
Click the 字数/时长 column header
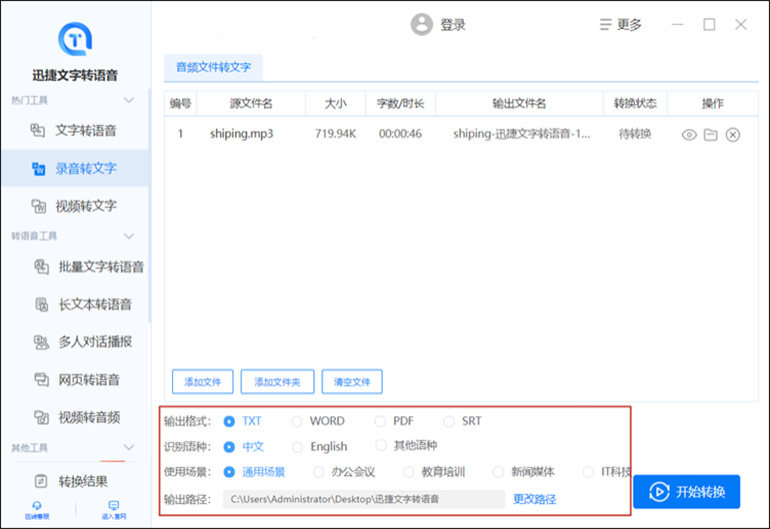tap(400, 104)
